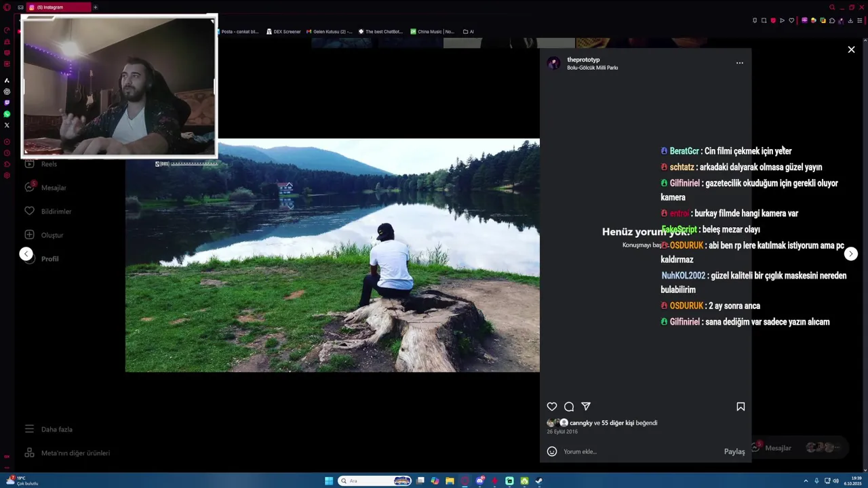Open a new browser tab with plus
868x488 pixels.
tap(95, 7)
